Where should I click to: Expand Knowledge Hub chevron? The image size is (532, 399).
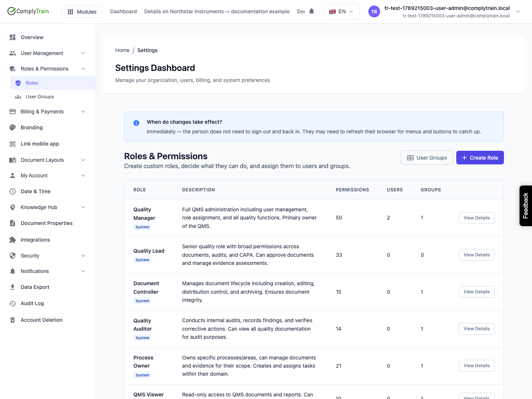(83, 207)
